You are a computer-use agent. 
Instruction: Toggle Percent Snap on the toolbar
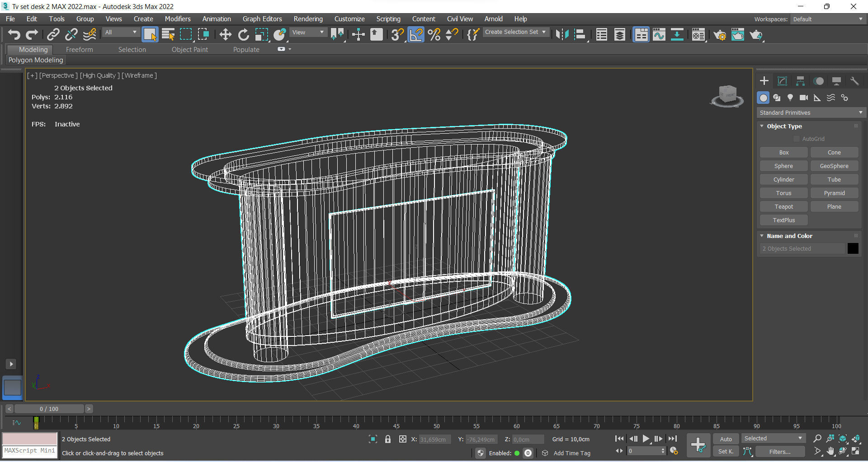tap(434, 35)
